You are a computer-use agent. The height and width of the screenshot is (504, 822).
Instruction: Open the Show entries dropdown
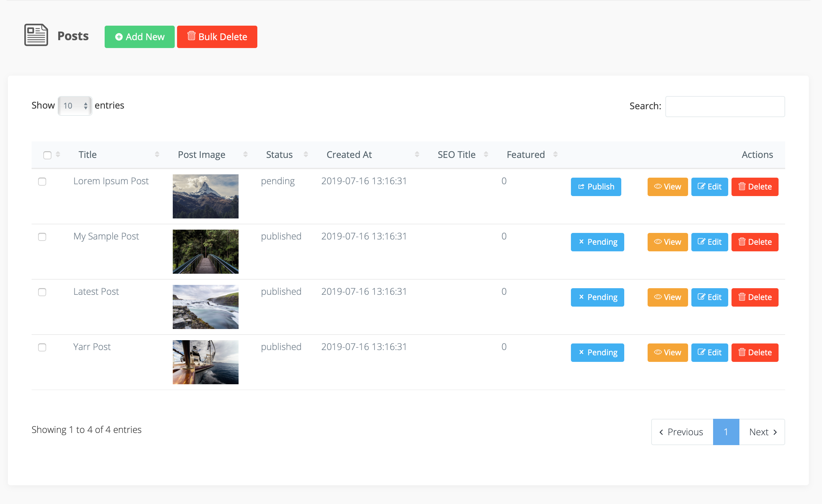pyautogui.click(x=74, y=106)
